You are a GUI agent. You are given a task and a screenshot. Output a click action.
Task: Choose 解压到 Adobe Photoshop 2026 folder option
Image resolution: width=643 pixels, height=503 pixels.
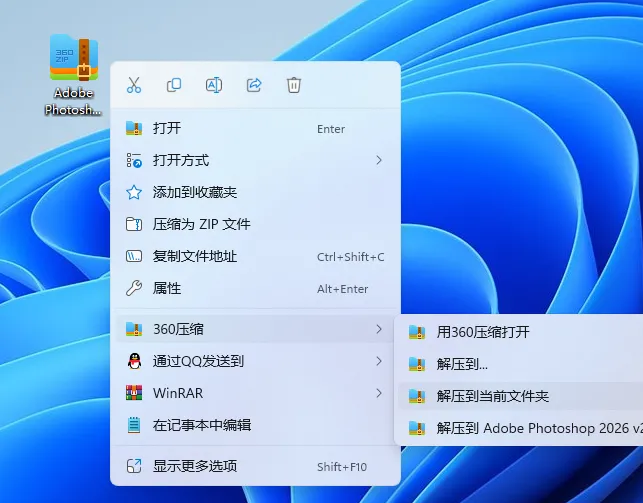pyautogui.click(x=521, y=428)
